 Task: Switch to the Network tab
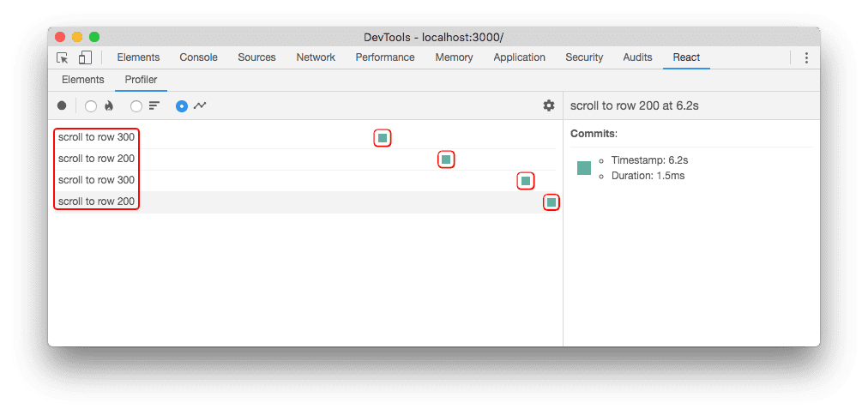[x=316, y=57]
